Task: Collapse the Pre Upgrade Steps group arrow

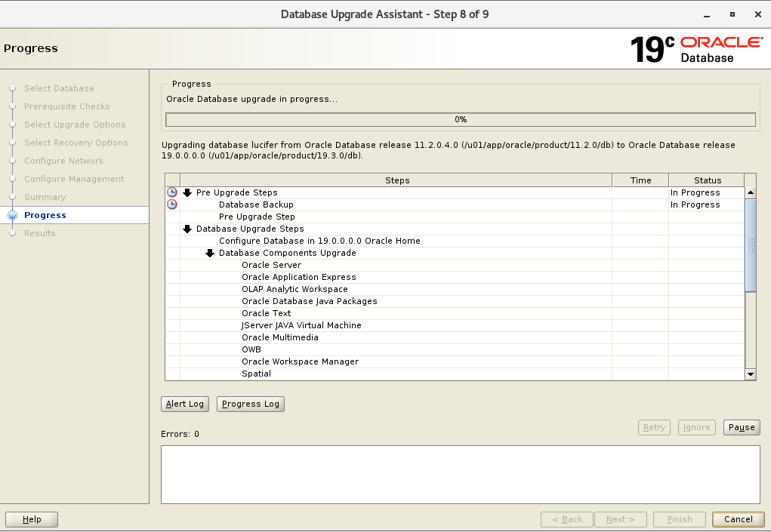Action: point(187,192)
